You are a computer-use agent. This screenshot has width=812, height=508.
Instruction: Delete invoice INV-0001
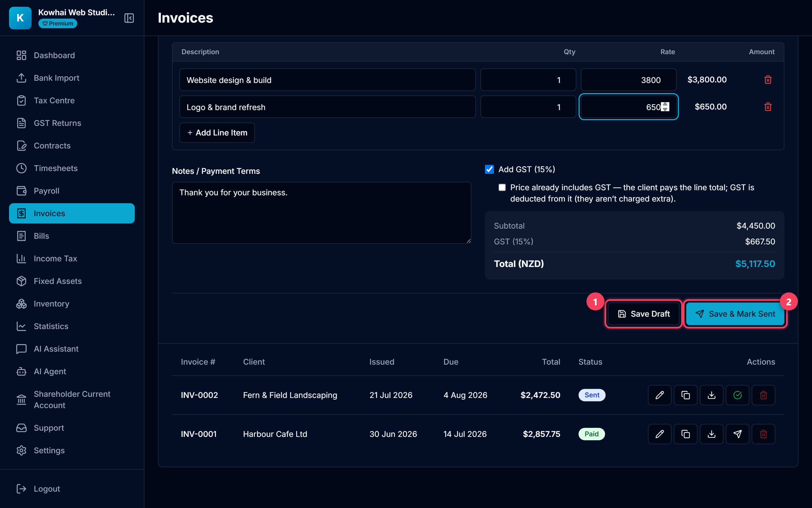tap(763, 434)
